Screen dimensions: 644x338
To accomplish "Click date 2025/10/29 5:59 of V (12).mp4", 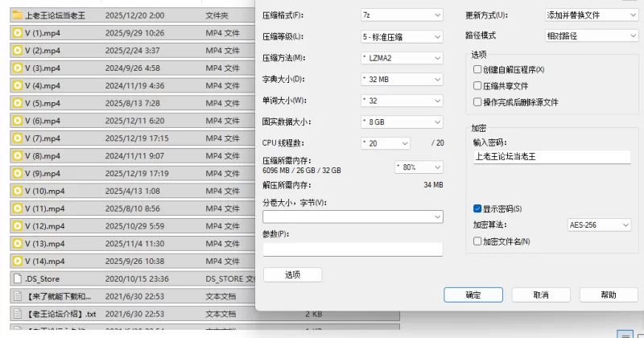I will pos(134,226).
